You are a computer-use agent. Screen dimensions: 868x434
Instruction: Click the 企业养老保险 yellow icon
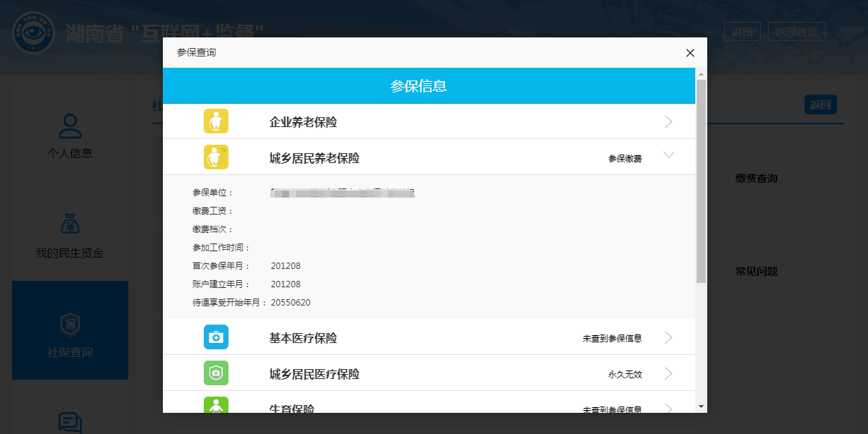[216, 121]
